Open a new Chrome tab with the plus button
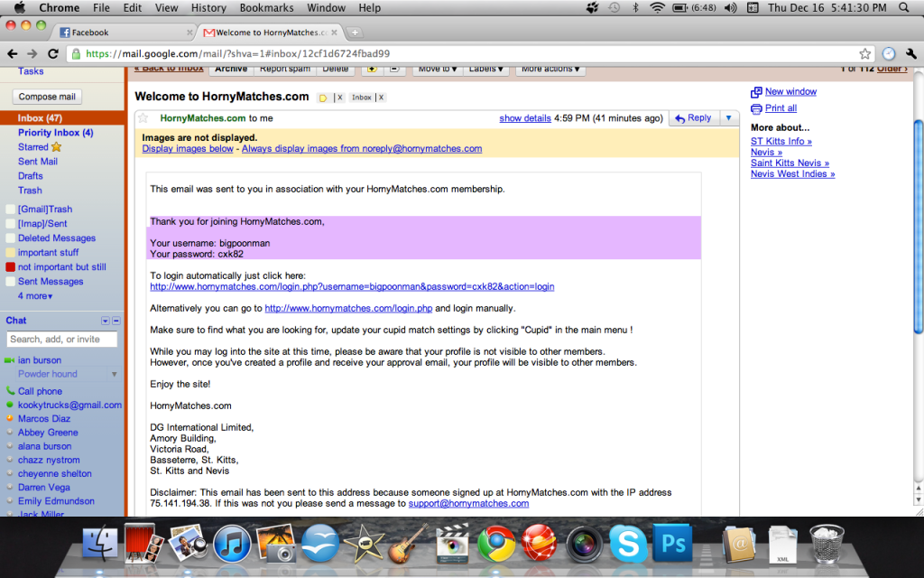Screen dimensions: 924x578 tap(355, 33)
